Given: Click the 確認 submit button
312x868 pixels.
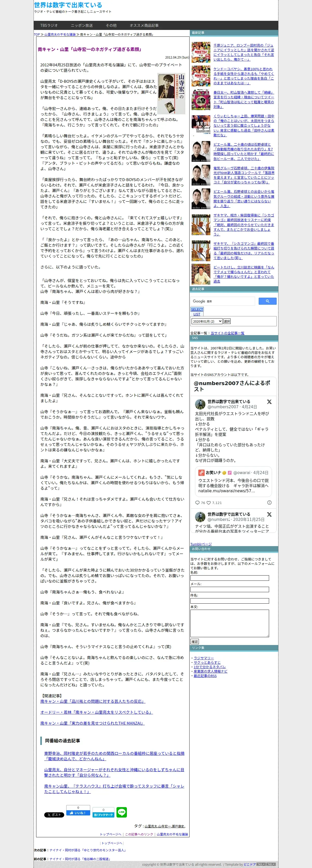Looking at the screenshot, I should click(194, 642).
